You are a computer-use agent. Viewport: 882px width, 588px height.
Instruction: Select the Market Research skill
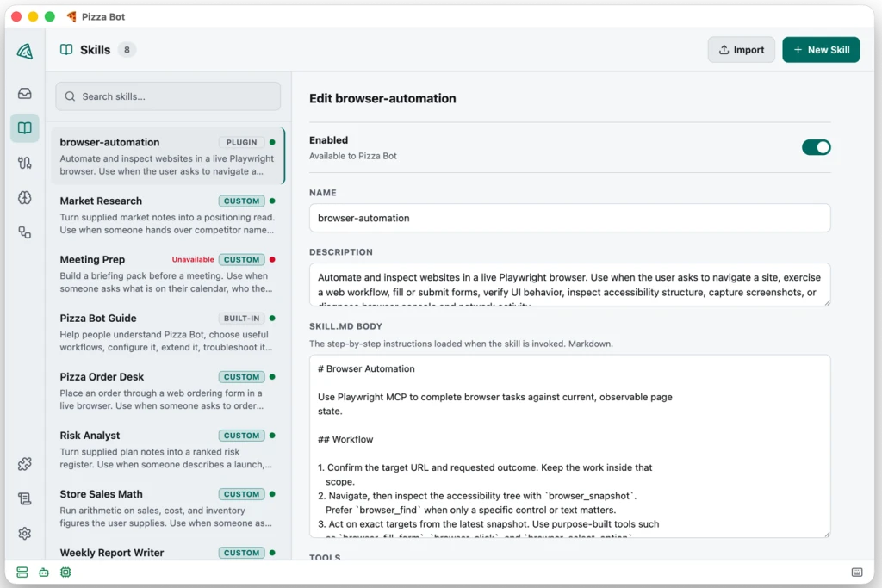point(168,214)
